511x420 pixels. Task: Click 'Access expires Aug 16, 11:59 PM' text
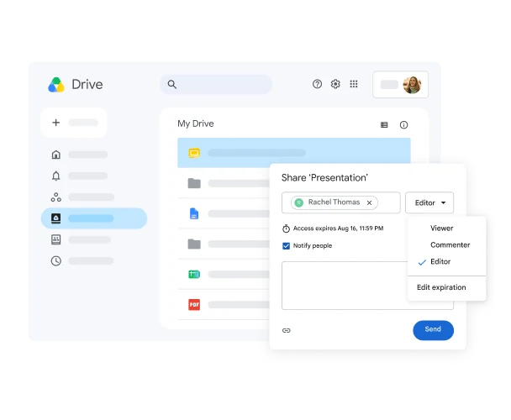(x=338, y=228)
